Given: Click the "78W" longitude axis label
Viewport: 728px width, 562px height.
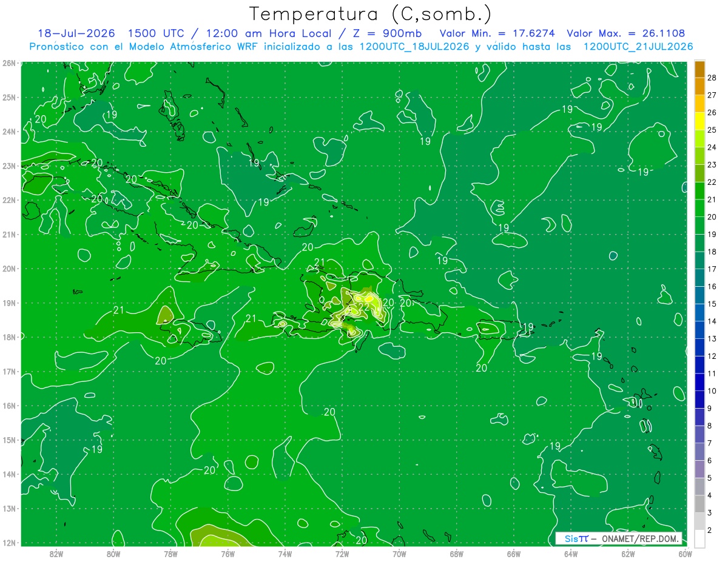Looking at the screenshot, I should [x=170, y=554].
